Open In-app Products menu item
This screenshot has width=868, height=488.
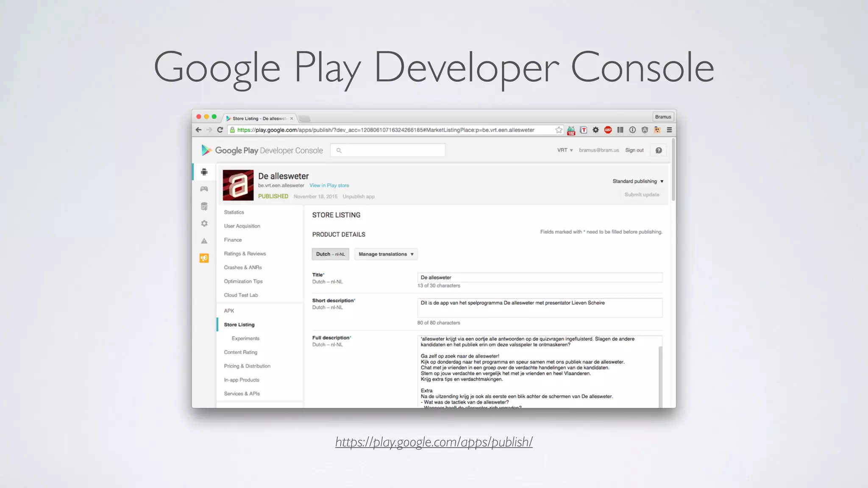click(242, 380)
